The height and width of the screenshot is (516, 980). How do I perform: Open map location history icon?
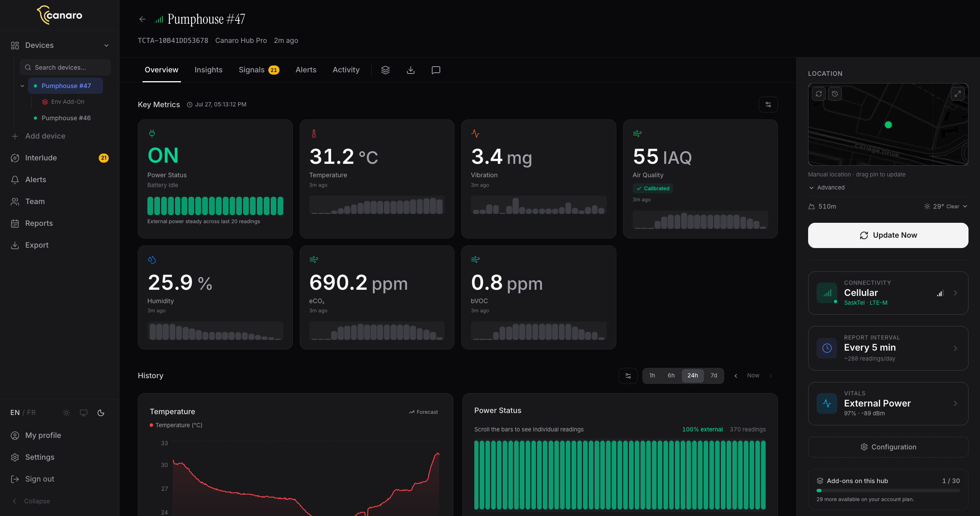pos(835,94)
